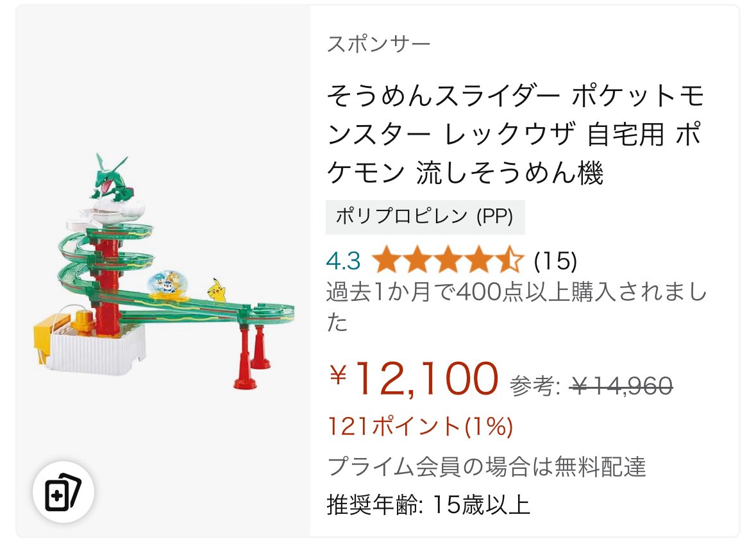
Task: Select the ポリプロピレン (PP) material tag
Action: coord(425,217)
